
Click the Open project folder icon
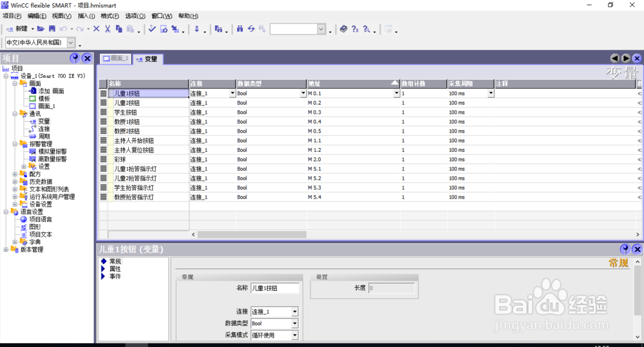tap(41, 29)
